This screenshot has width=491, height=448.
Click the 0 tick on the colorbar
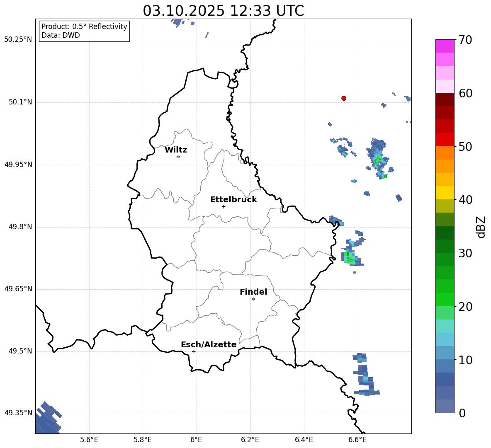(462, 413)
